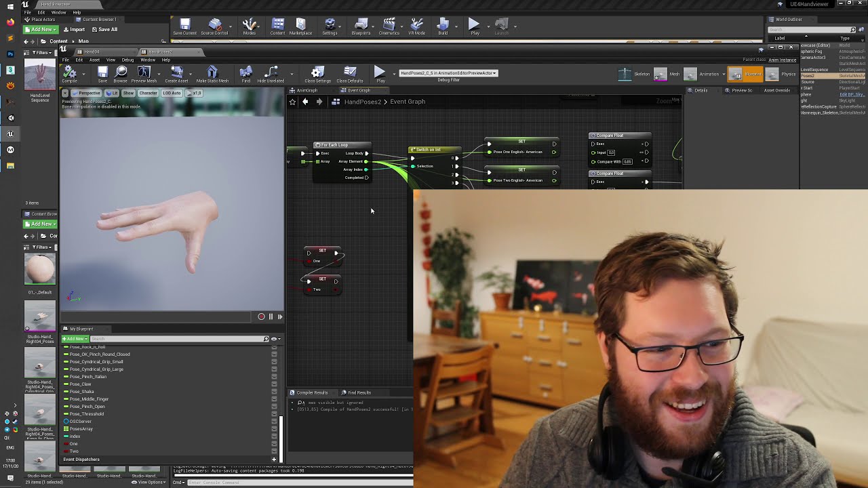The width and height of the screenshot is (868, 488).
Task: Click Play in the Blueprint toolbar
Action: [380, 74]
